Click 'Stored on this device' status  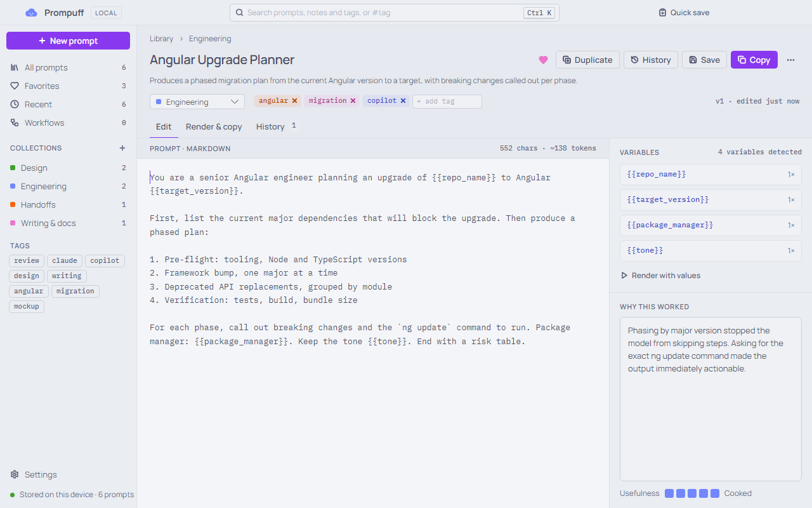coord(72,495)
